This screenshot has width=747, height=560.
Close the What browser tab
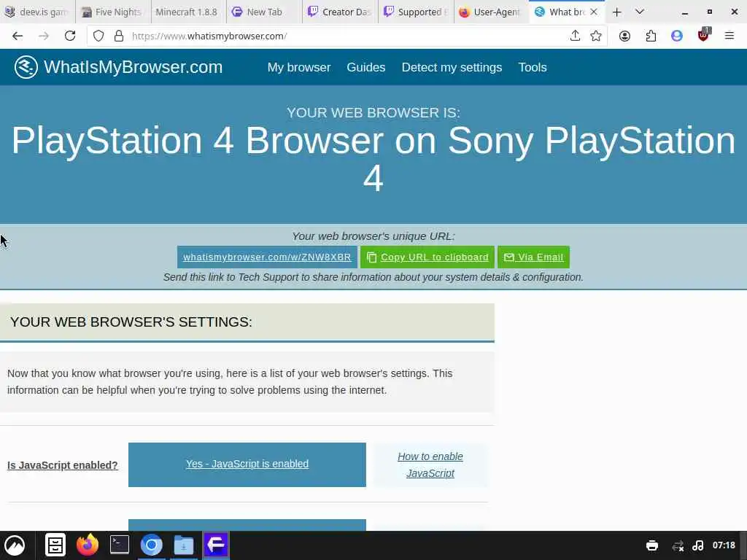pyautogui.click(x=594, y=12)
